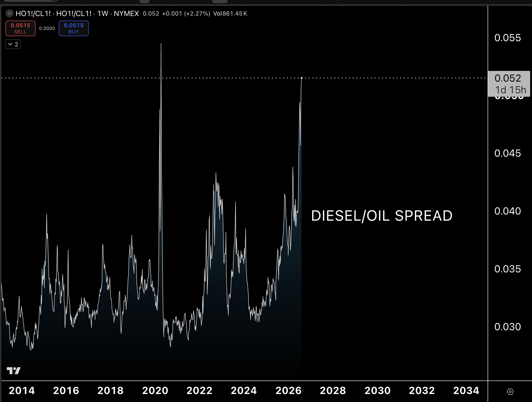The image size is (532, 402).
Task: Click the 2024 label on time axis
Action: pos(244,391)
